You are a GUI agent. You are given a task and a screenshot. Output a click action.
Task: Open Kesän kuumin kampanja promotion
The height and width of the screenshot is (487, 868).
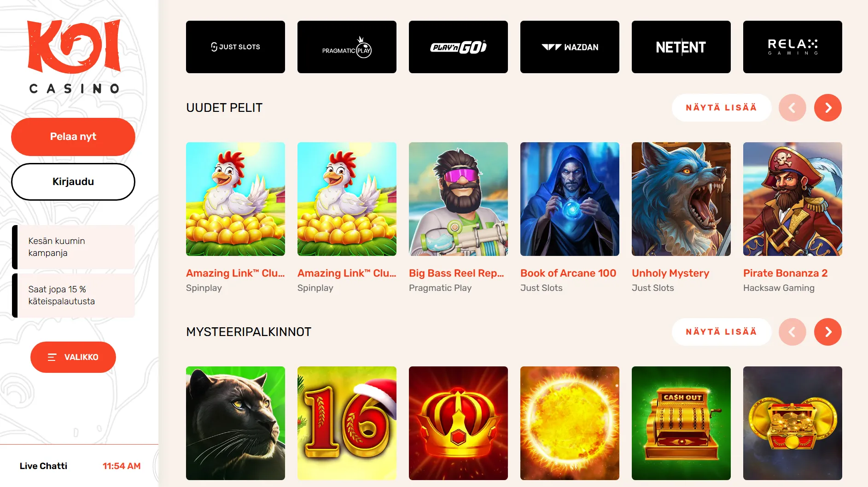(74, 247)
